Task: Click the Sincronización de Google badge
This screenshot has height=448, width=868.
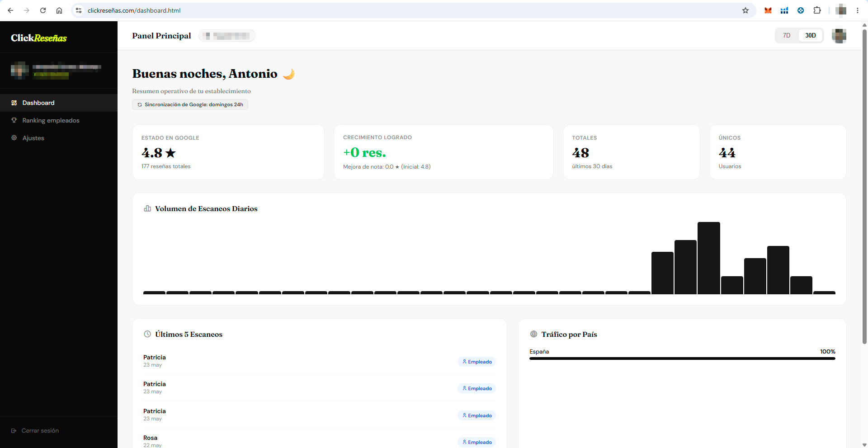Action: coord(190,104)
